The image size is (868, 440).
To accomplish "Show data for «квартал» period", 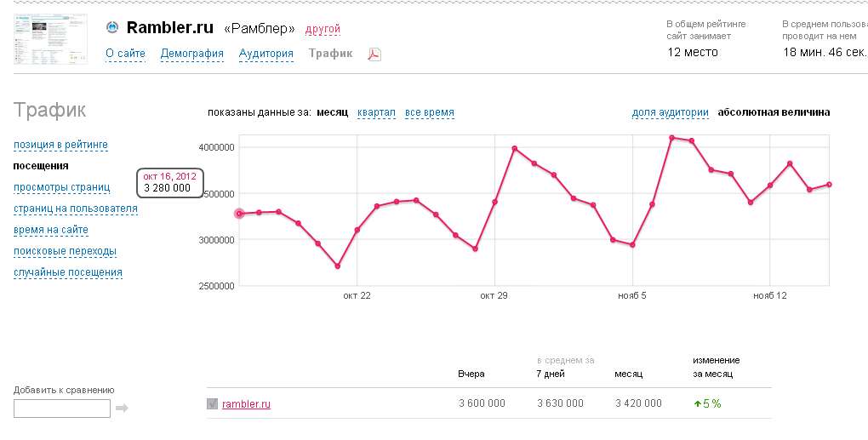I will pos(376,112).
